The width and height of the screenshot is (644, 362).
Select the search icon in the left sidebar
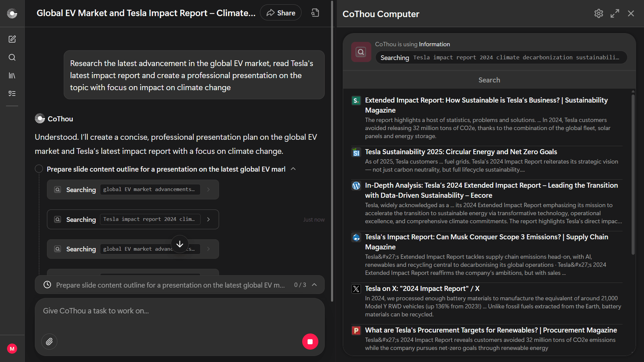click(12, 57)
